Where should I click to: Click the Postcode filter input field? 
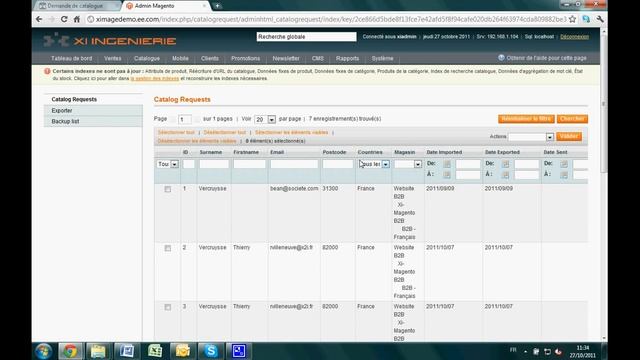[x=338, y=164]
